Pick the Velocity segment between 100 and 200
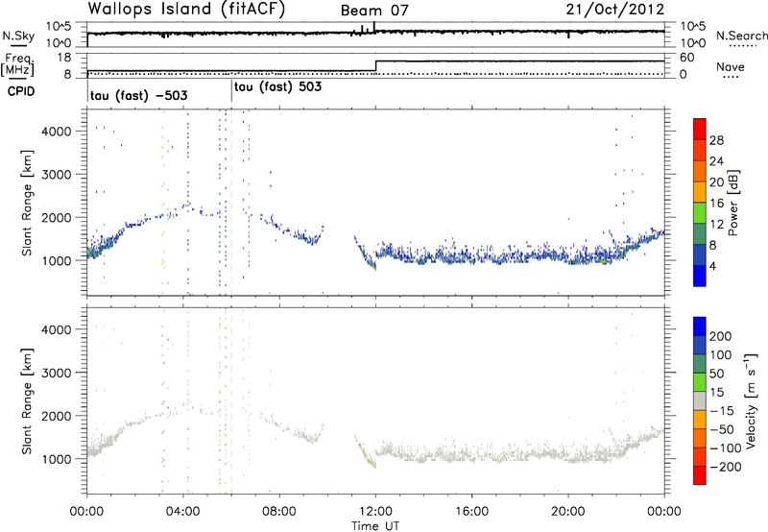 (700, 345)
